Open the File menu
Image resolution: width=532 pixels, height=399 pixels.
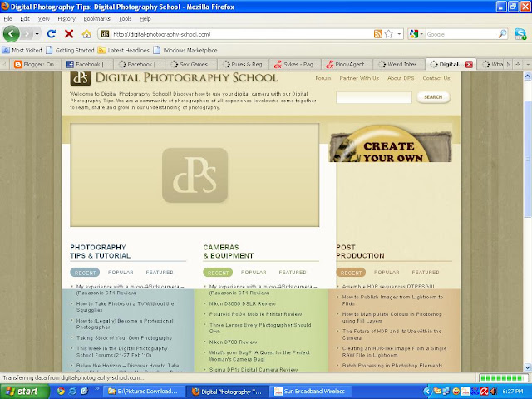click(7, 18)
